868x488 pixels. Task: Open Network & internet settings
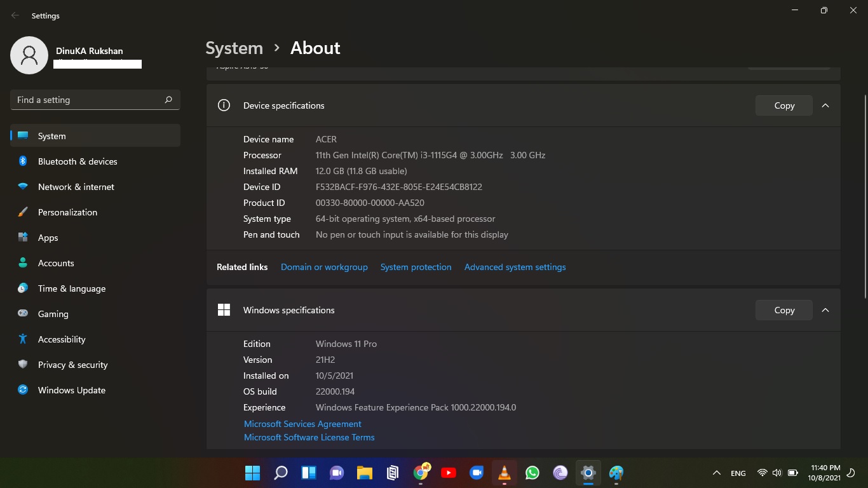(95, 187)
